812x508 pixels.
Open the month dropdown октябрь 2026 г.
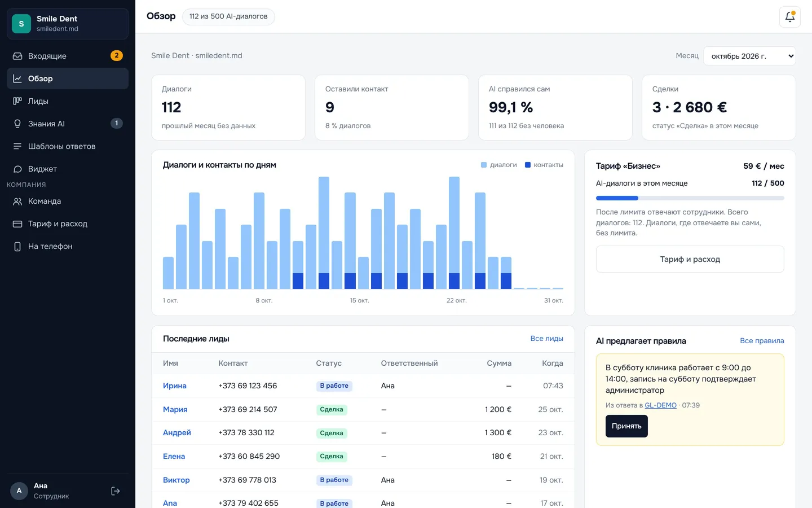coord(749,56)
